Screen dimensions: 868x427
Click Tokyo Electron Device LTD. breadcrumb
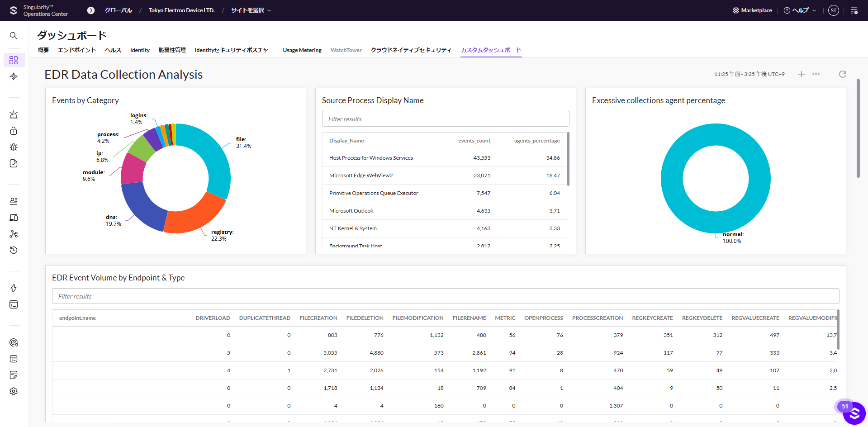pos(181,10)
